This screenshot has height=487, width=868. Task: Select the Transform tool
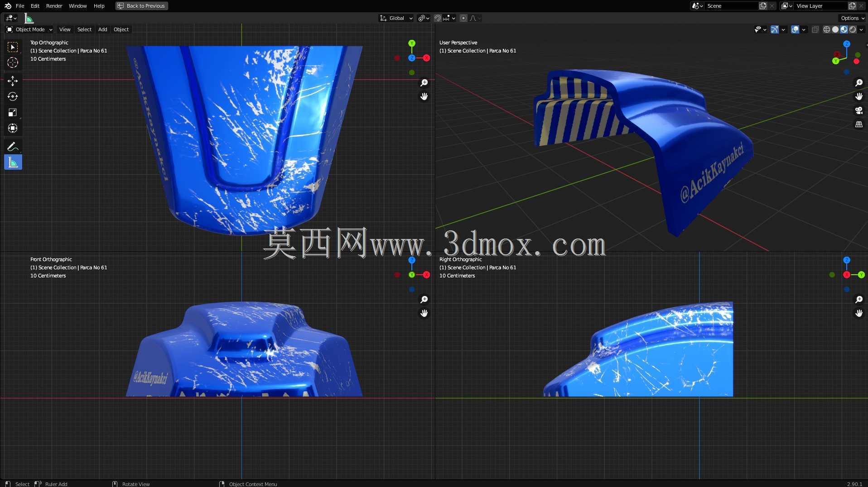13,128
